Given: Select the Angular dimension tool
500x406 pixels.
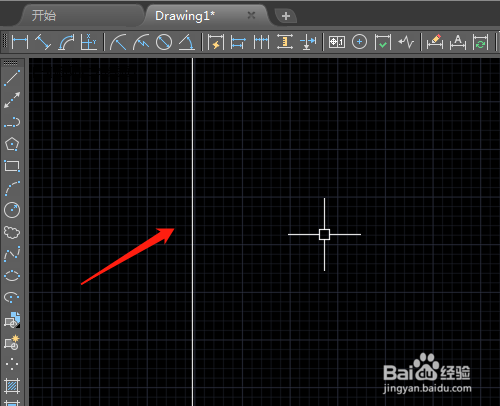Looking at the screenshot, I should pos(187,42).
